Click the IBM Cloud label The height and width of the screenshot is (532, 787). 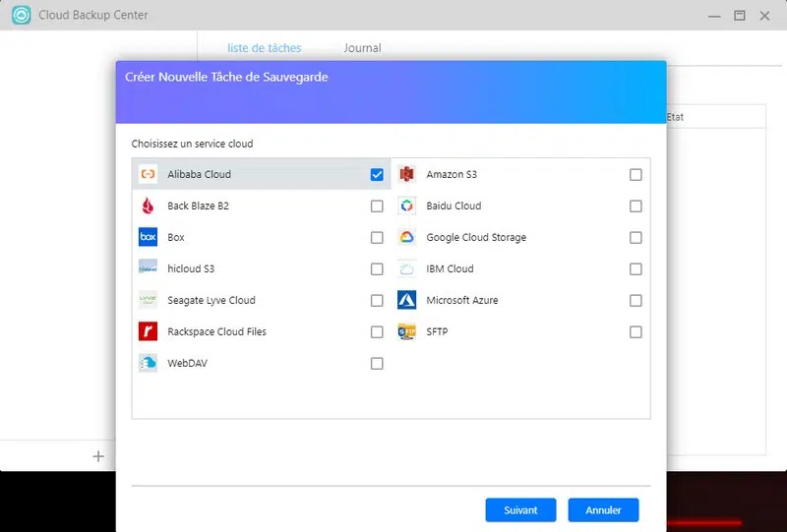click(x=451, y=269)
